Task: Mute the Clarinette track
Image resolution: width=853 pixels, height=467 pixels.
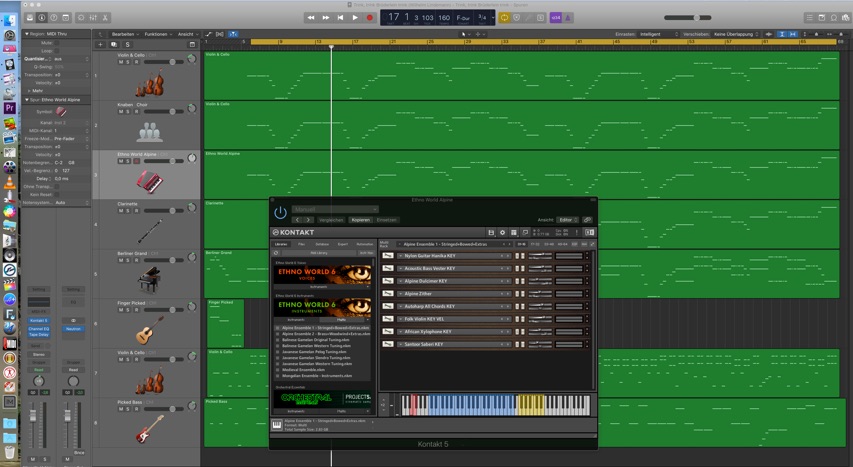Action: coord(121,210)
